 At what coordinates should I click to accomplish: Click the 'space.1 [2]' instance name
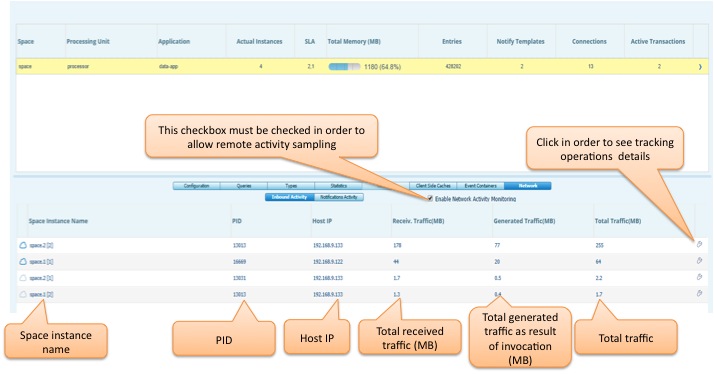coord(41,294)
